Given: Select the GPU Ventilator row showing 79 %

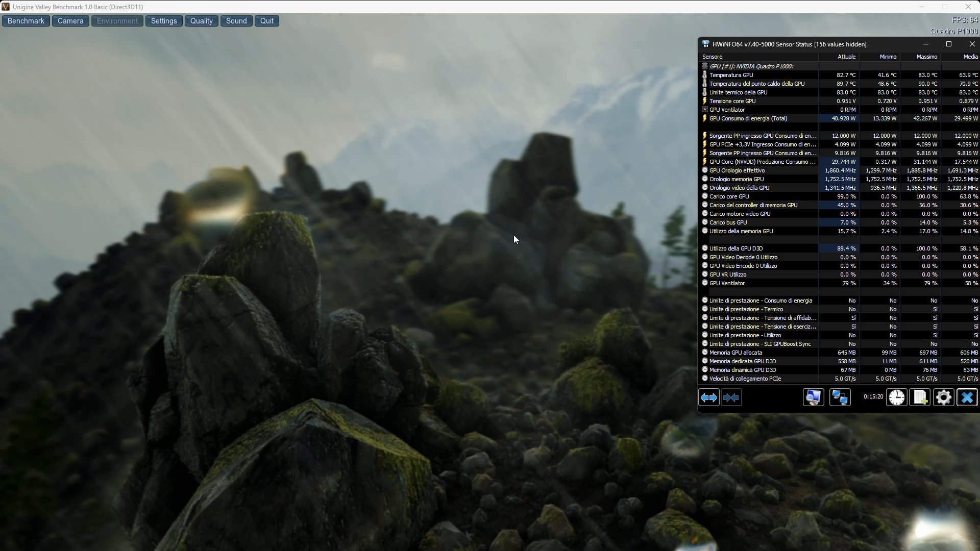Looking at the screenshot, I should (x=839, y=283).
